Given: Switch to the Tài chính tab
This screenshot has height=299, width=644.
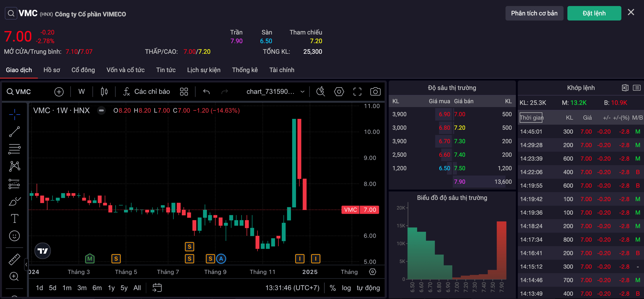Looking at the screenshot, I should (x=281, y=70).
